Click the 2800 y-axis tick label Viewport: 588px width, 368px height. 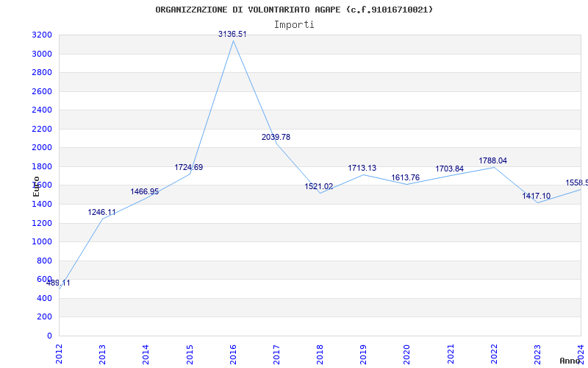tap(42, 72)
